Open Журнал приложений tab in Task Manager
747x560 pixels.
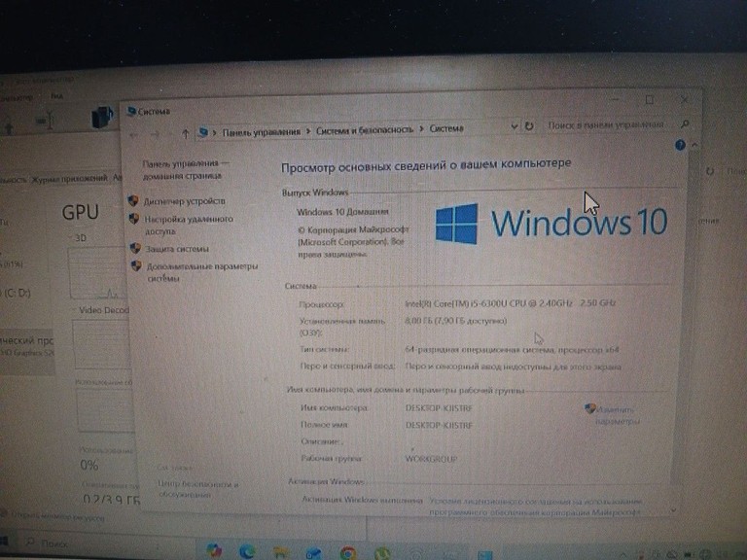(69, 179)
